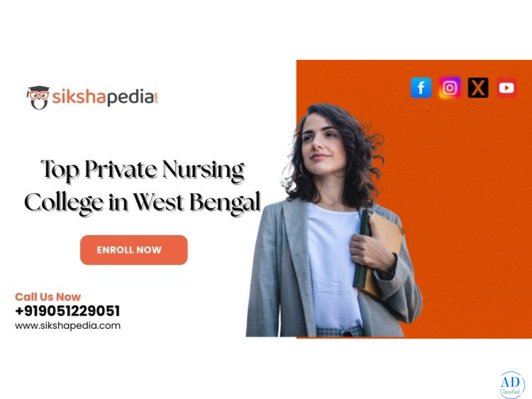The width and height of the screenshot is (532, 399).
Task: Click the small .com text beside logo
Action: click(156, 98)
